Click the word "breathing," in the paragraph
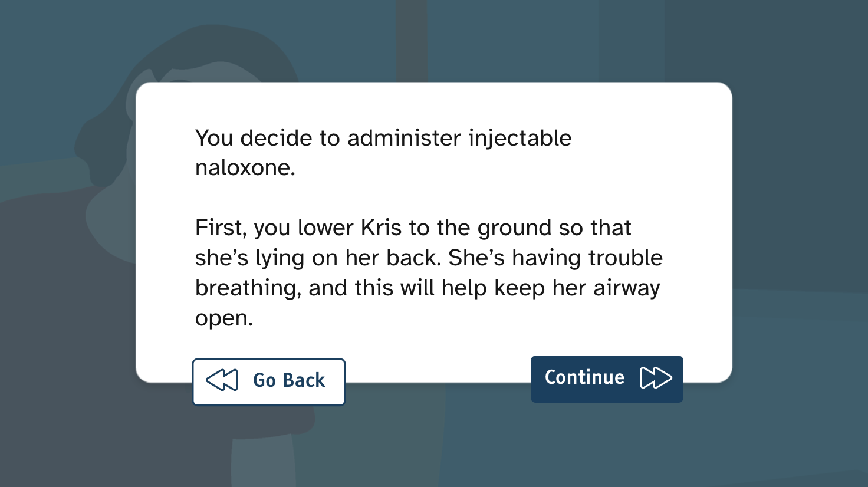Screen dimensions: 868x487 [248, 288]
